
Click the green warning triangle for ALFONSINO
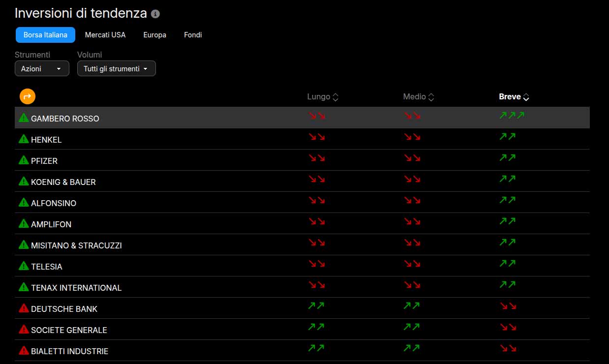click(24, 202)
